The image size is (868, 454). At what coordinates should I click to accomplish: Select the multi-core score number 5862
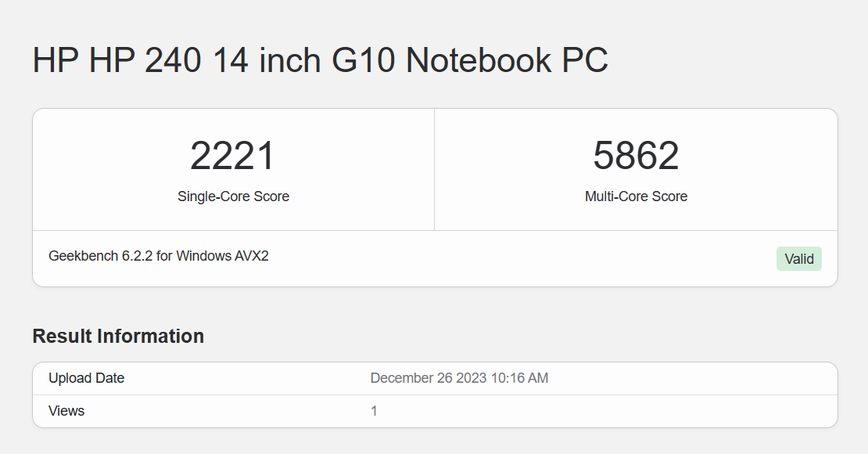(x=636, y=156)
